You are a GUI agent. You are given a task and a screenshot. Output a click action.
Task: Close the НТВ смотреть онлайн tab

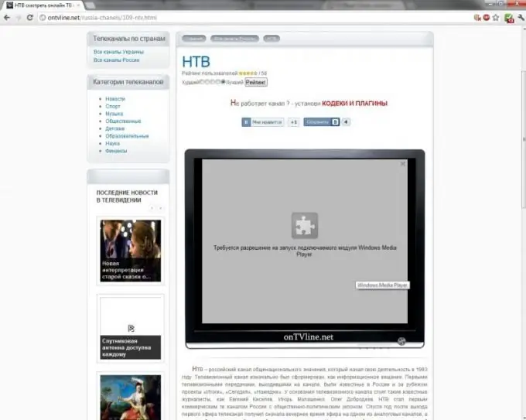pyautogui.click(x=78, y=5)
